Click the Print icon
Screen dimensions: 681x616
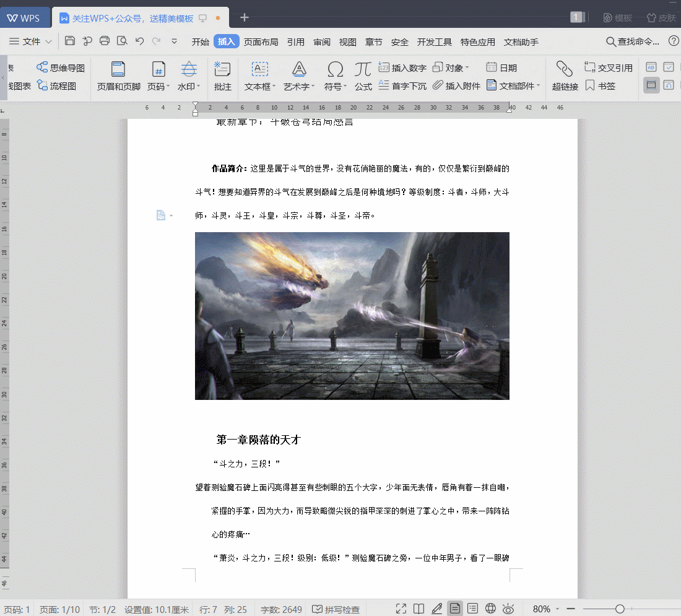105,41
